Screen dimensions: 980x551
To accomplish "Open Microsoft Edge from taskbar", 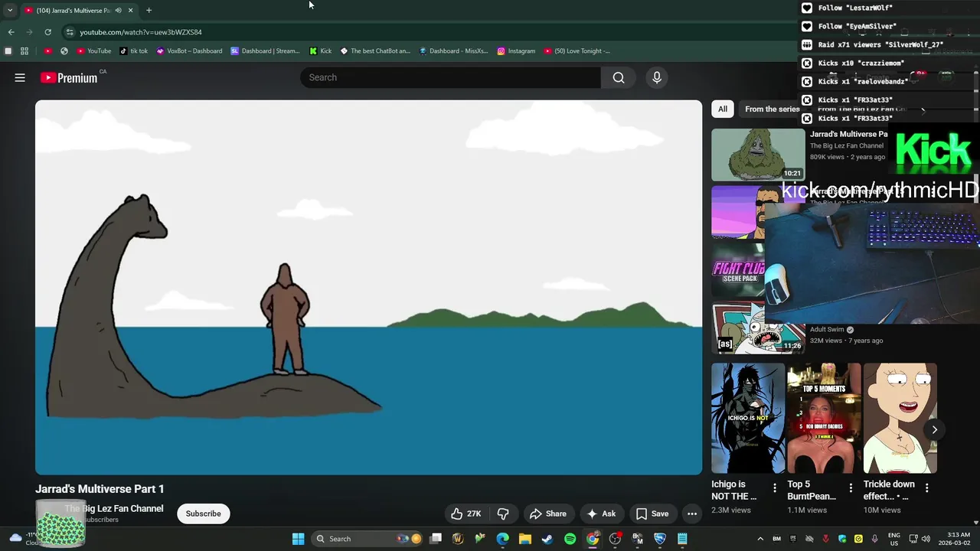I will tap(502, 539).
